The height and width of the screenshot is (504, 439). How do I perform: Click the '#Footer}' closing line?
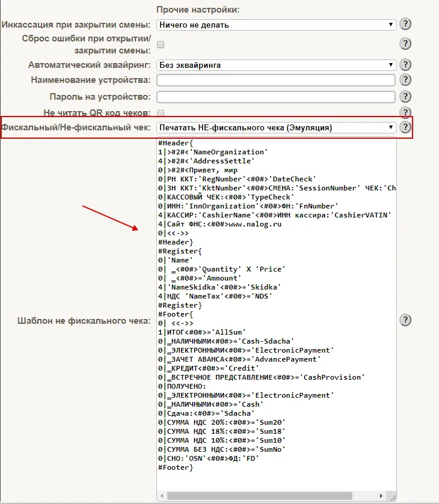176,467
